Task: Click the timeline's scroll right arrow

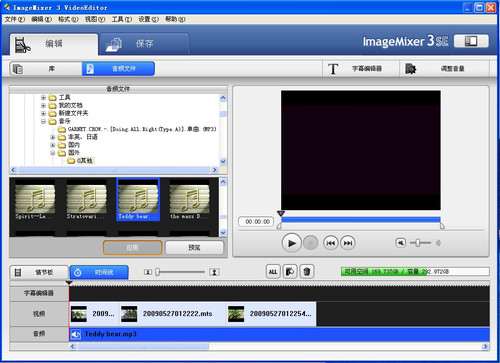Action: tap(485, 347)
